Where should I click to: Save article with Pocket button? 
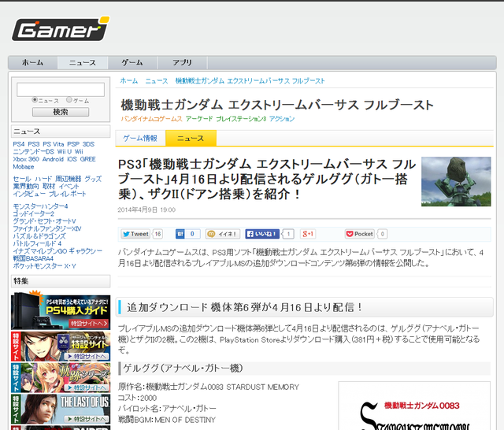(x=360, y=234)
